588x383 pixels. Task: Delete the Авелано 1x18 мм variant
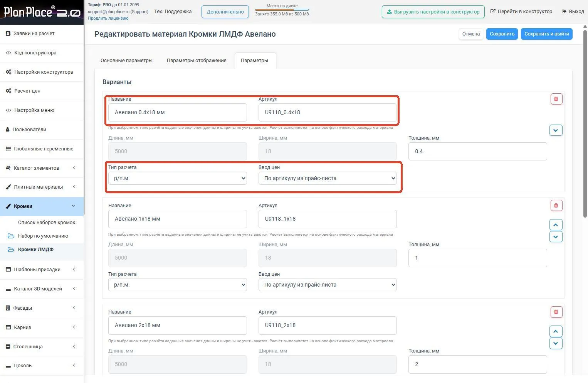(x=556, y=206)
